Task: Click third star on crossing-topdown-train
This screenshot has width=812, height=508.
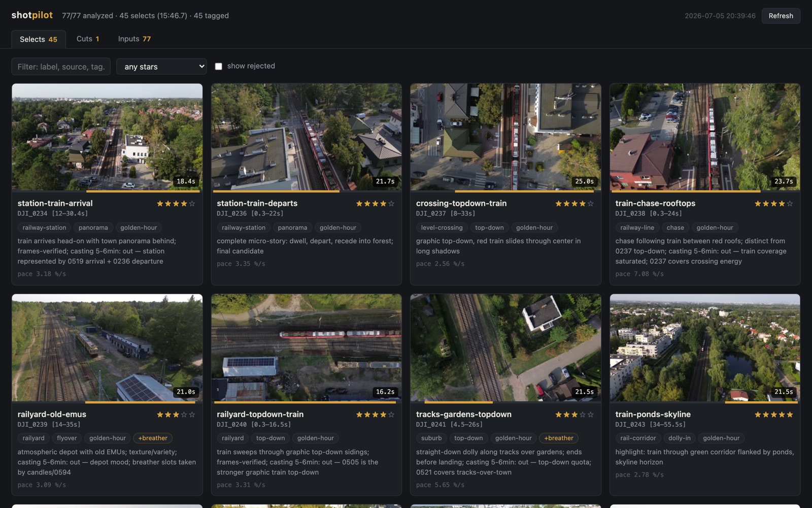Action: click(575, 204)
